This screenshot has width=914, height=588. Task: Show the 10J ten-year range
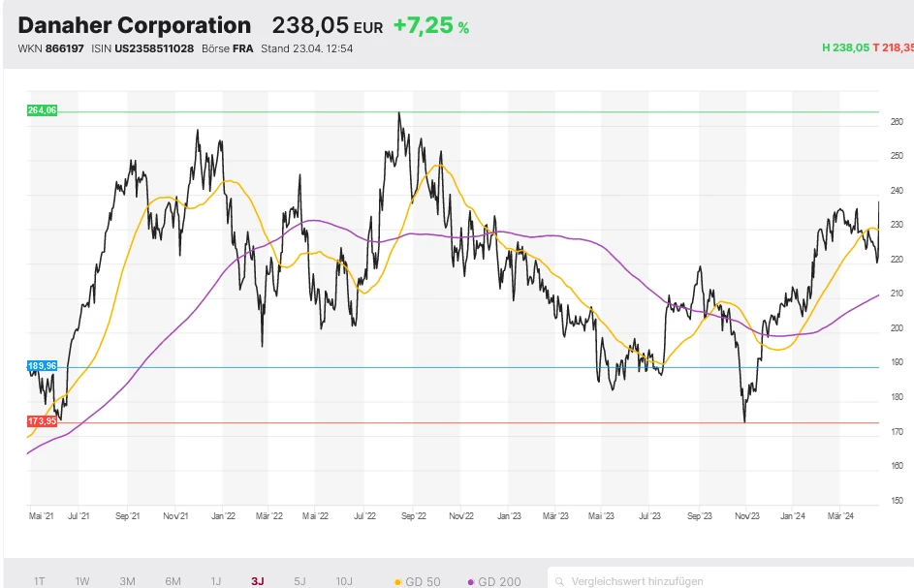click(x=344, y=581)
